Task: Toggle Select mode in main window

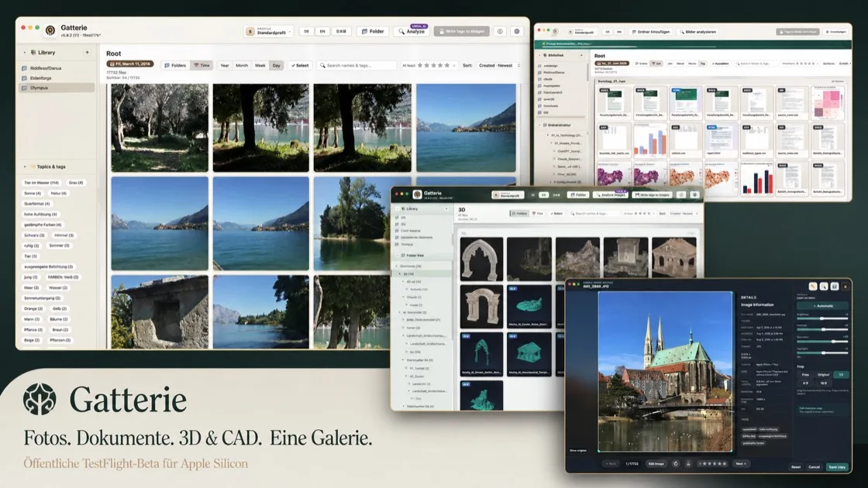Action: tap(301, 65)
